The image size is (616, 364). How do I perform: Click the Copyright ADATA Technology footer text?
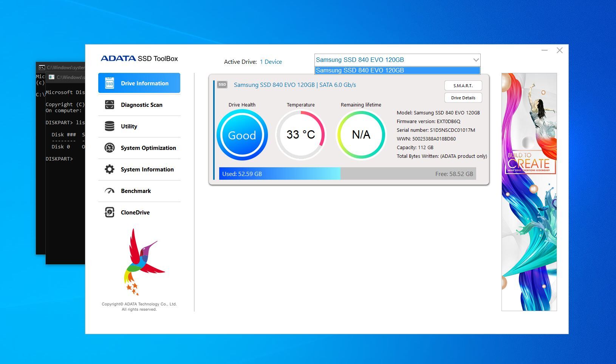click(139, 307)
